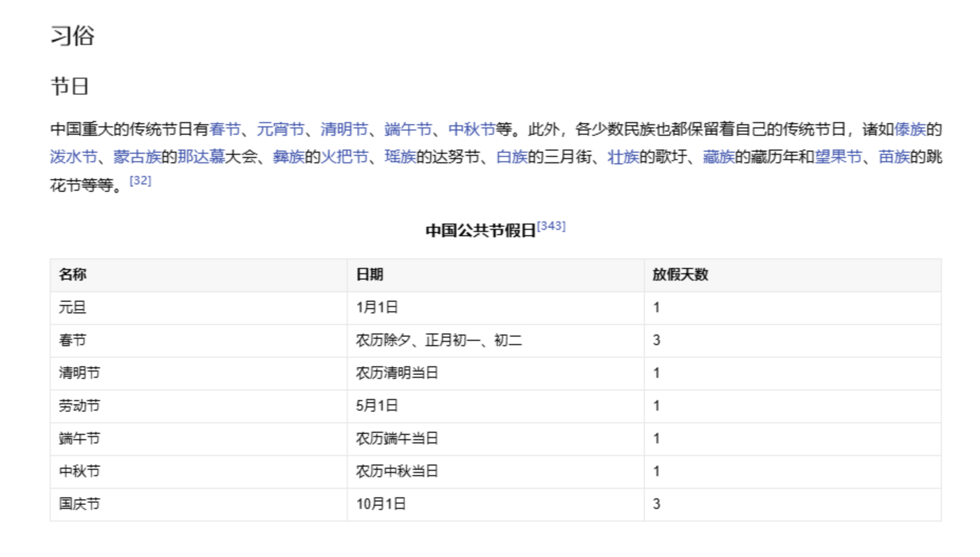Open the 傣族 link
The width and height of the screenshot is (980, 557).
coord(910,129)
